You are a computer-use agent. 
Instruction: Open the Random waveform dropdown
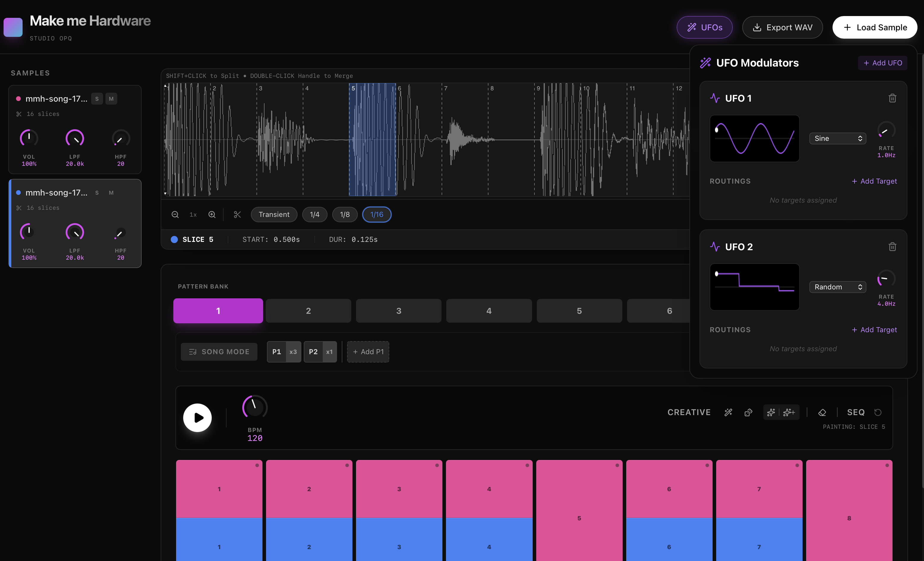837,287
